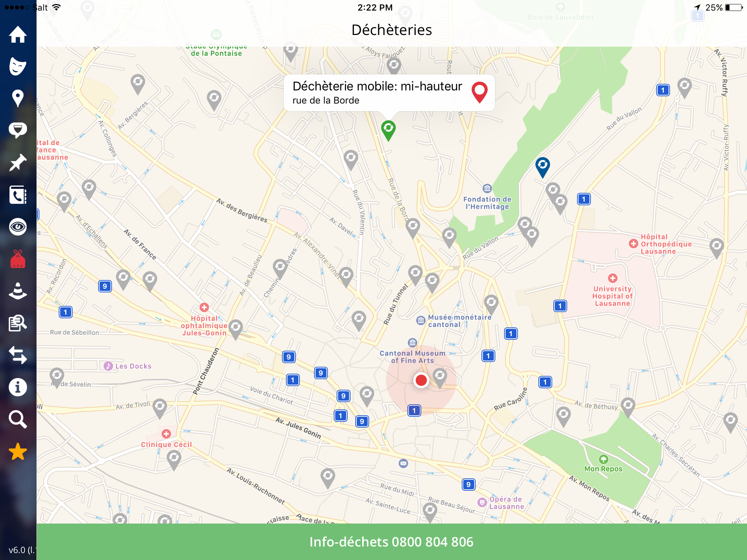Open the pushpin notices icon

click(x=18, y=163)
